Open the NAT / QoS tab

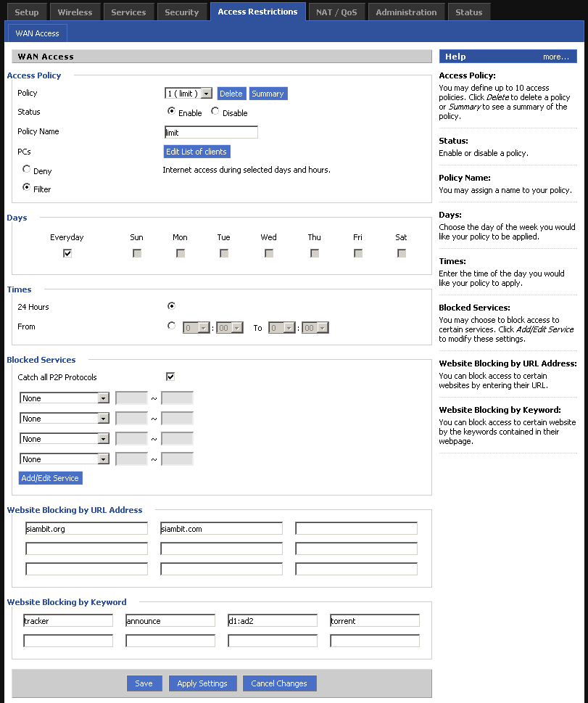(336, 12)
